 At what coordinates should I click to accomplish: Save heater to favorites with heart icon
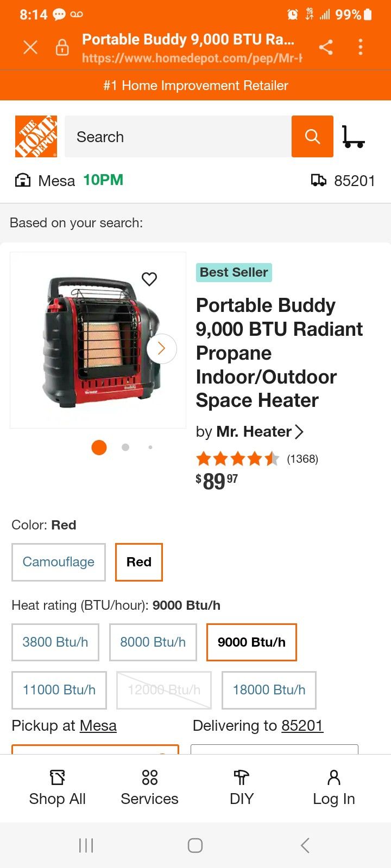(x=149, y=279)
